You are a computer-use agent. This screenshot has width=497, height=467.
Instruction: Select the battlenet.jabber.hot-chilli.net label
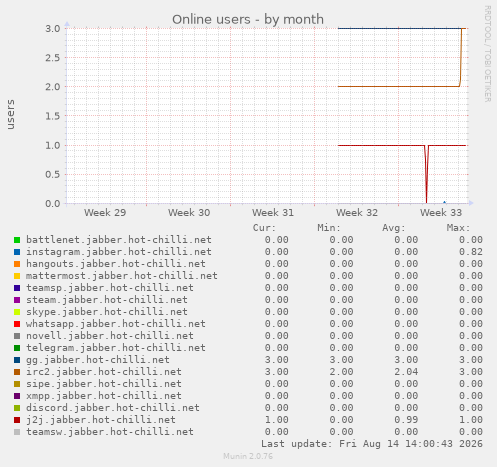point(119,240)
